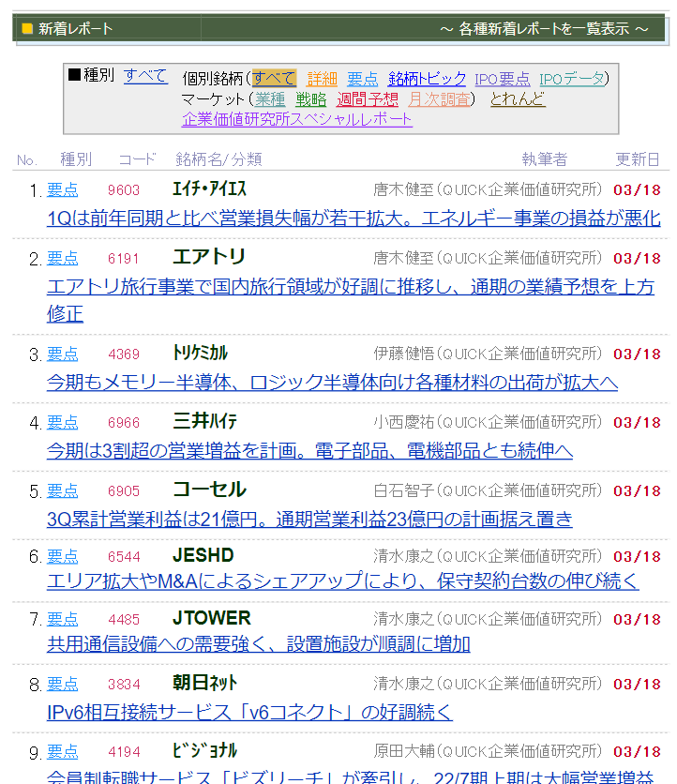Show 月次調査 market reports
The width and height of the screenshot is (677, 784).
pyautogui.click(x=439, y=99)
